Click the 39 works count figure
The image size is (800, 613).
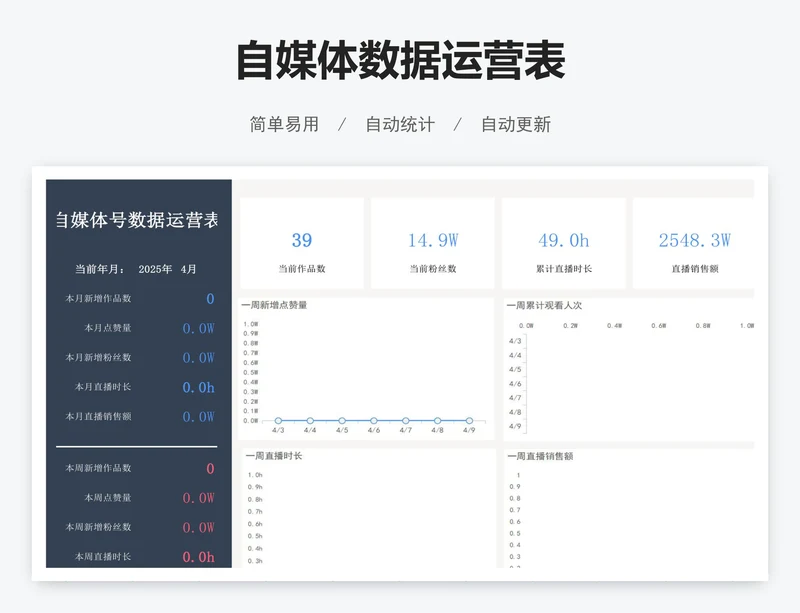tap(302, 240)
